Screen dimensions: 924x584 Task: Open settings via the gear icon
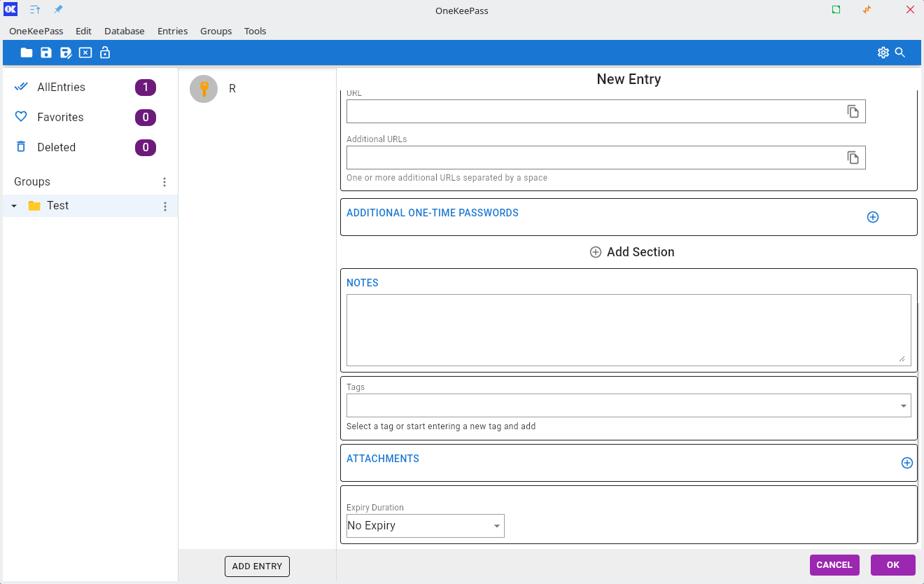coord(883,53)
